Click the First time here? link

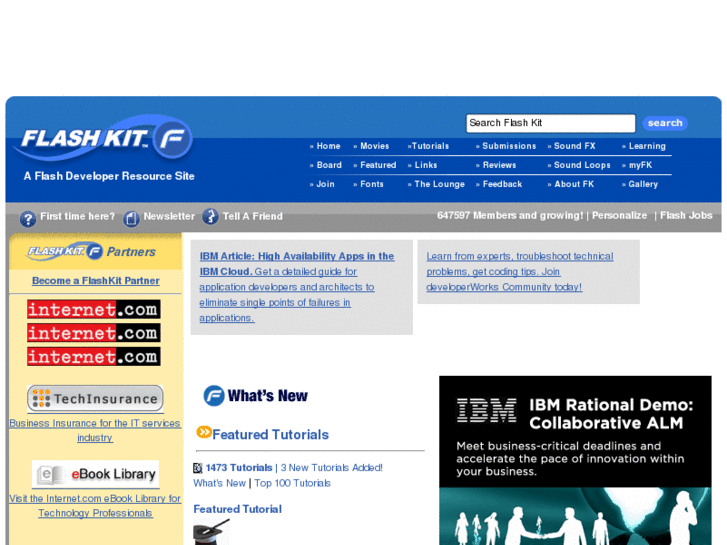tap(77, 216)
